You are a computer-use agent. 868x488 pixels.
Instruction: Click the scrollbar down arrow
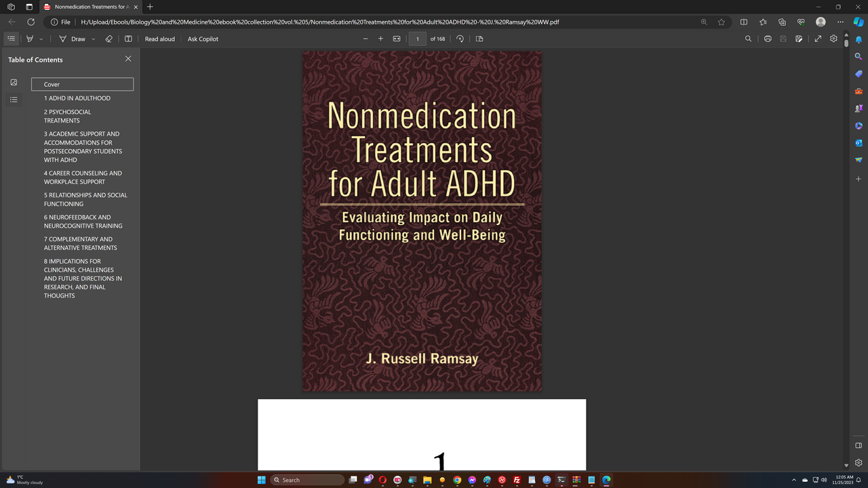[x=846, y=466]
